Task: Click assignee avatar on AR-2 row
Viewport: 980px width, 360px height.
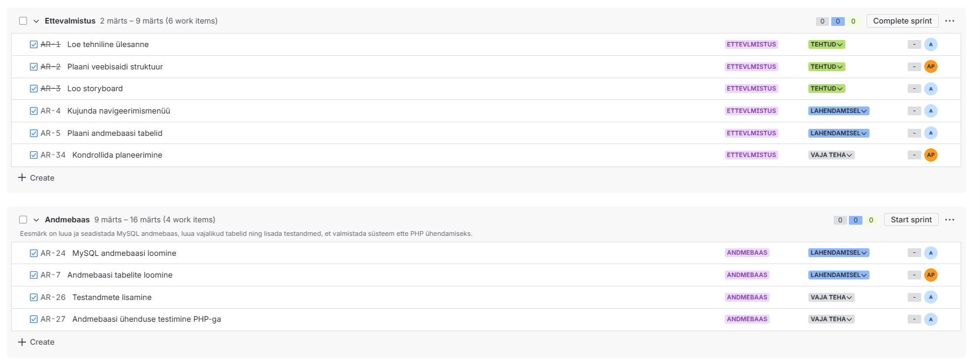Action: tap(930, 66)
